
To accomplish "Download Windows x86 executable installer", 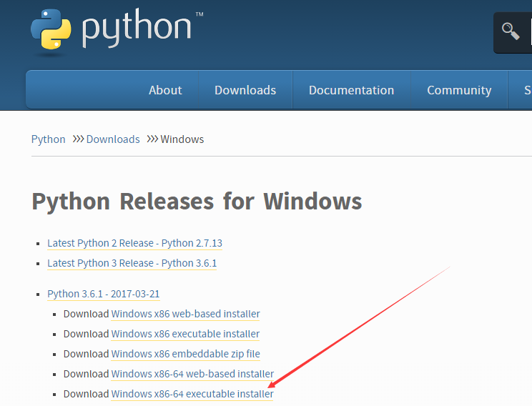I will coord(185,334).
